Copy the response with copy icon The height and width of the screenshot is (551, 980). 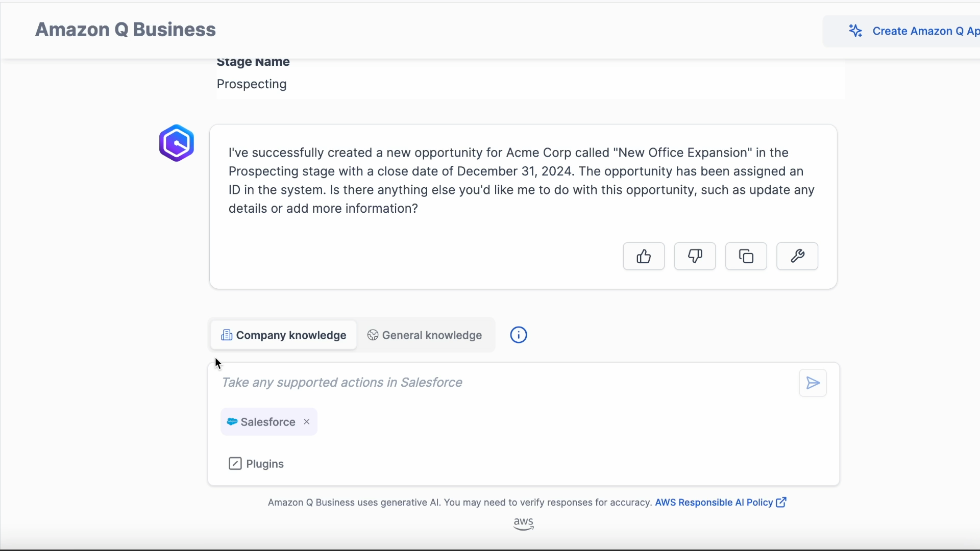pos(746,256)
